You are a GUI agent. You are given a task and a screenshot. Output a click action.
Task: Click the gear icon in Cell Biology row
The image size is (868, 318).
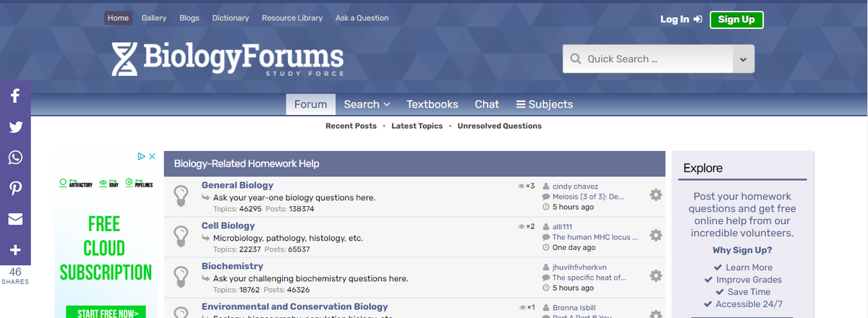coord(656,236)
